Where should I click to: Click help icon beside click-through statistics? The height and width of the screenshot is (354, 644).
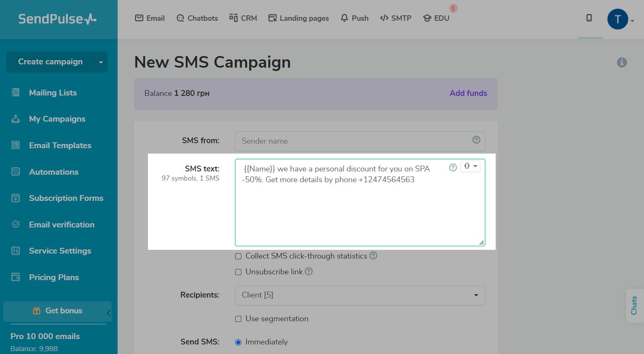coord(373,256)
